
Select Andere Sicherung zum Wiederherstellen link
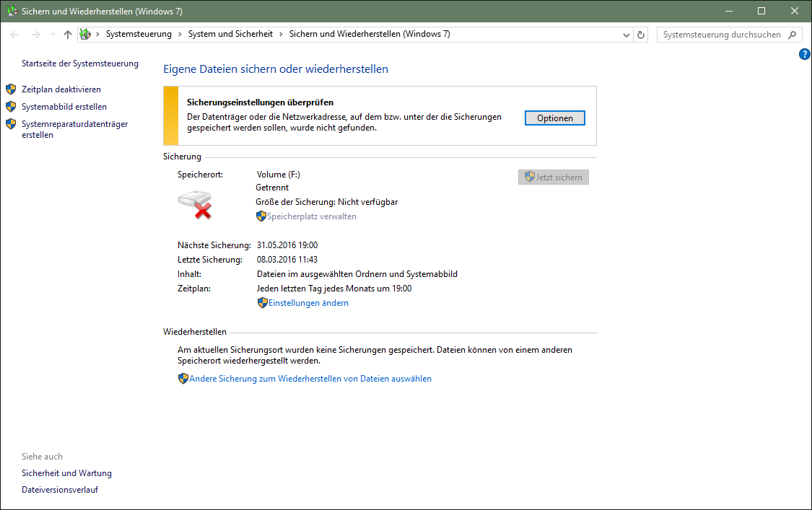click(x=310, y=379)
